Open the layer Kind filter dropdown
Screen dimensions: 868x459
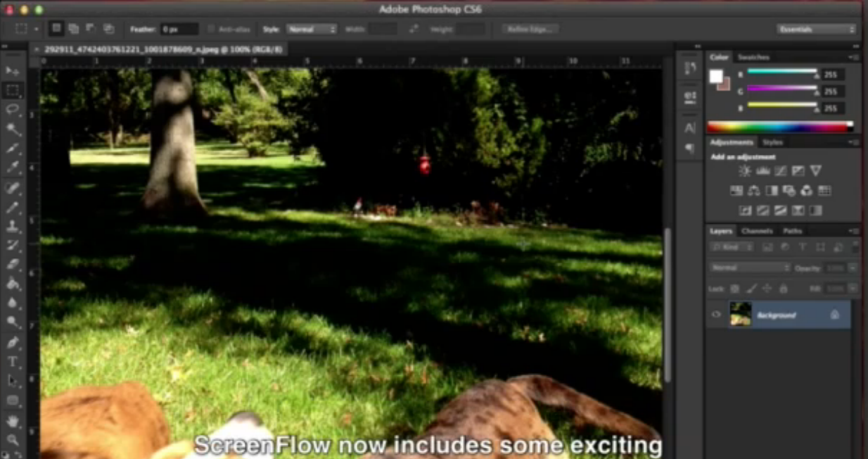[x=732, y=247]
